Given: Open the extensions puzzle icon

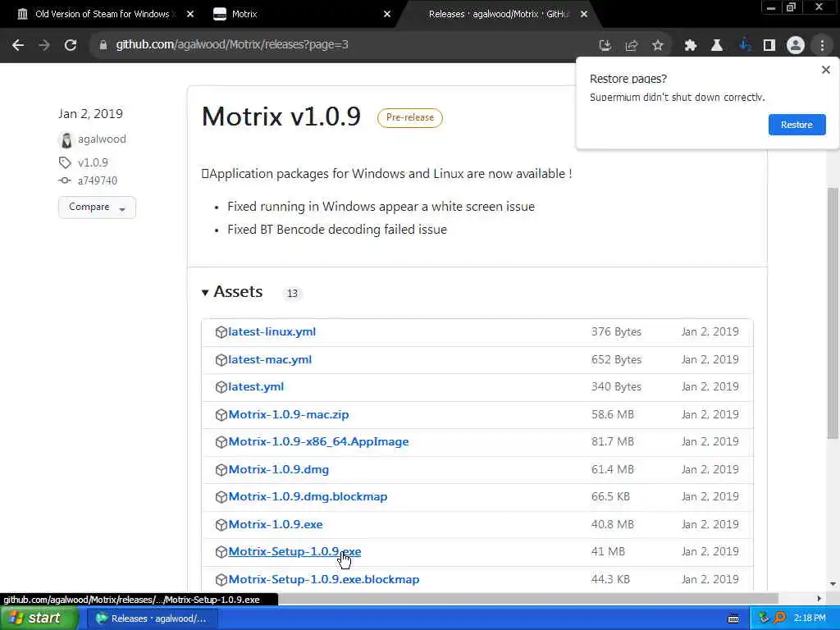Looking at the screenshot, I should coord(690,46).
